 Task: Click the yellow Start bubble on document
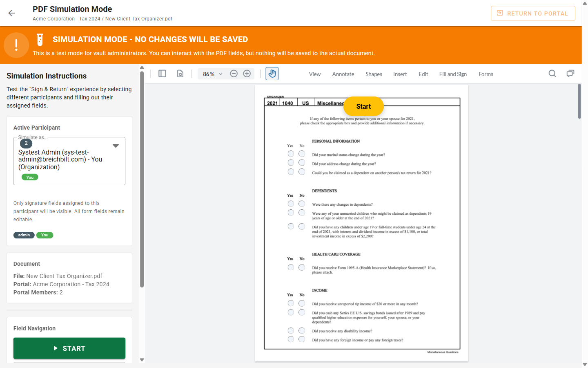click(363, 106)
